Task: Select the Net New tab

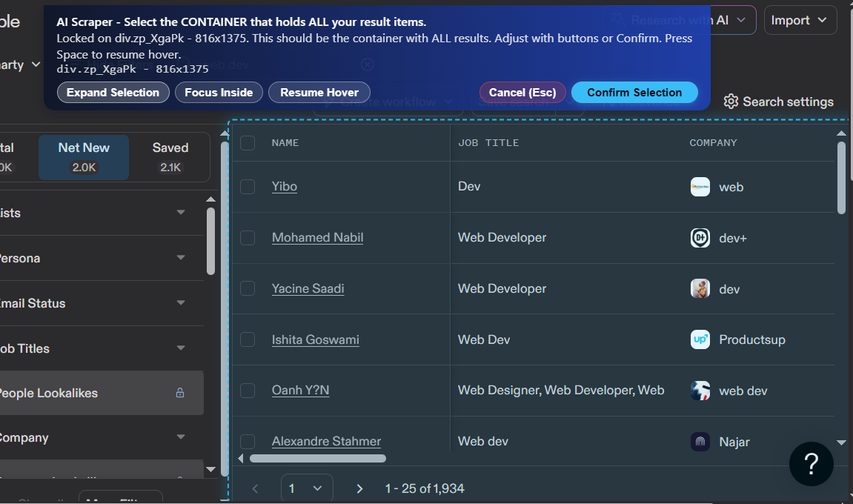Action: [84, 157]
